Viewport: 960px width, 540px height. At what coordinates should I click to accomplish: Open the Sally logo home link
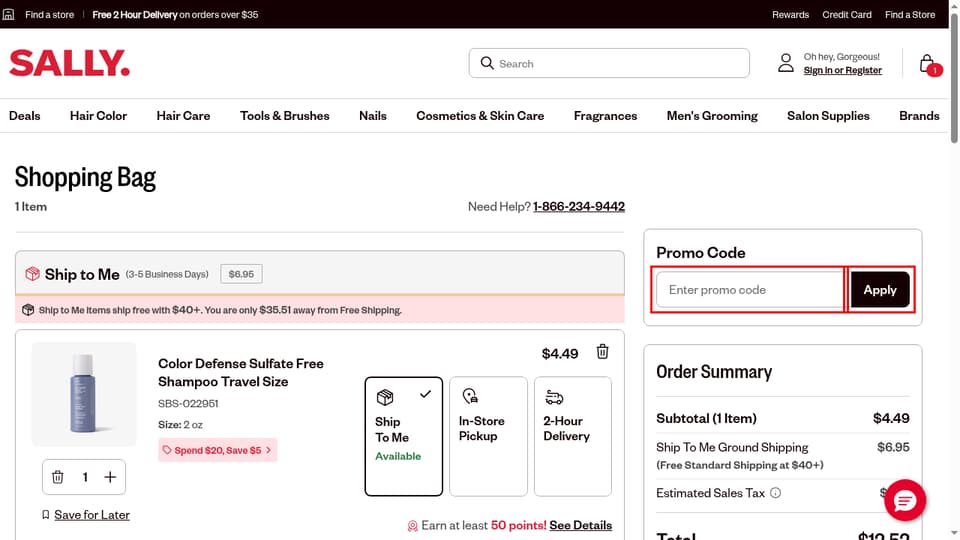coord(69,63)
